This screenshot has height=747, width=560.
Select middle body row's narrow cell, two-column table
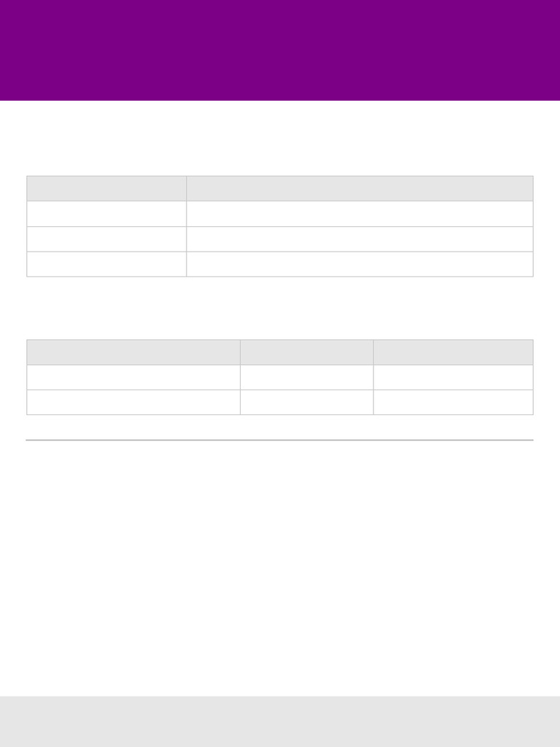coord(106,239)
